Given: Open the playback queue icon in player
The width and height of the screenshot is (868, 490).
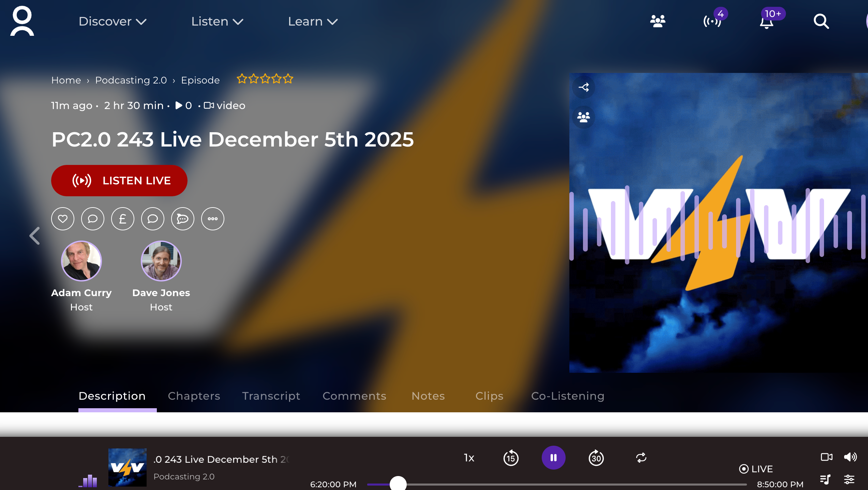Looking at the screenshot, I should tap(825, 479).
